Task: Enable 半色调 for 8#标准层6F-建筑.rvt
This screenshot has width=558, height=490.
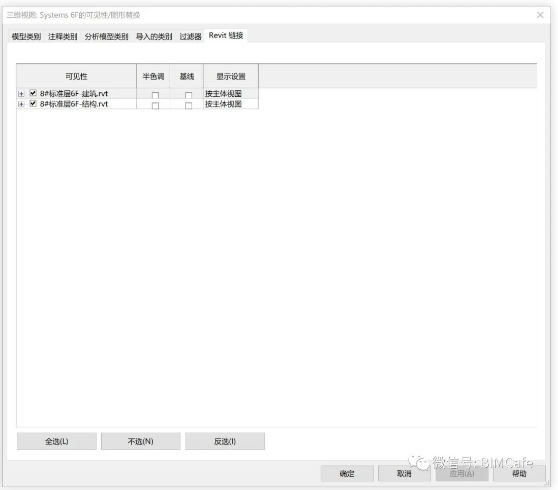Action: pos(155,95)
